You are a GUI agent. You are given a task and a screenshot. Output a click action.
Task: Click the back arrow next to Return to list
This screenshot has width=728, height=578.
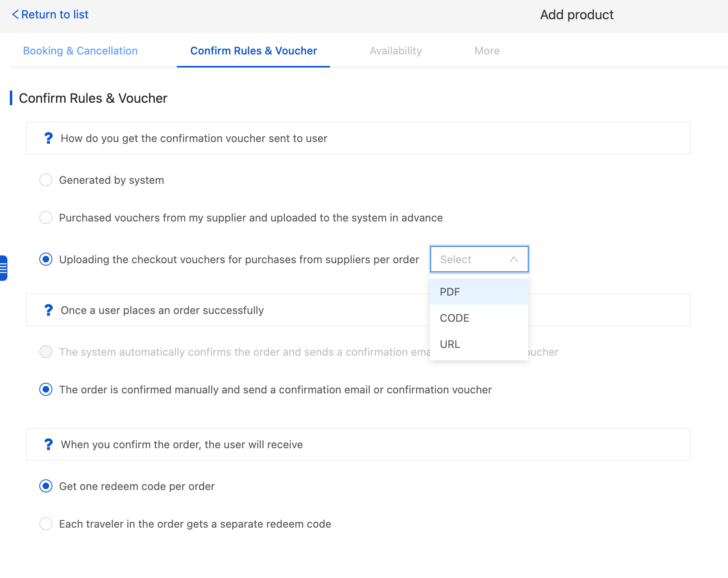(15, 15)
